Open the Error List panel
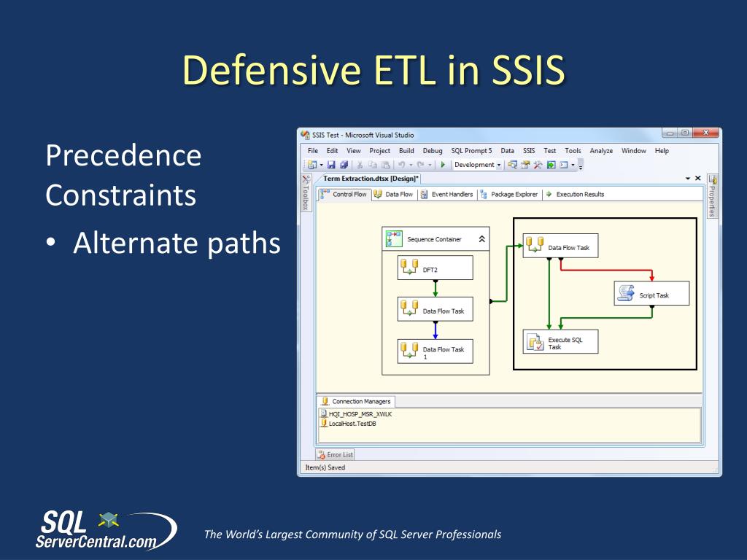This screenshot has height=560, width=747. pyautogui.click(x=335, y=455)
